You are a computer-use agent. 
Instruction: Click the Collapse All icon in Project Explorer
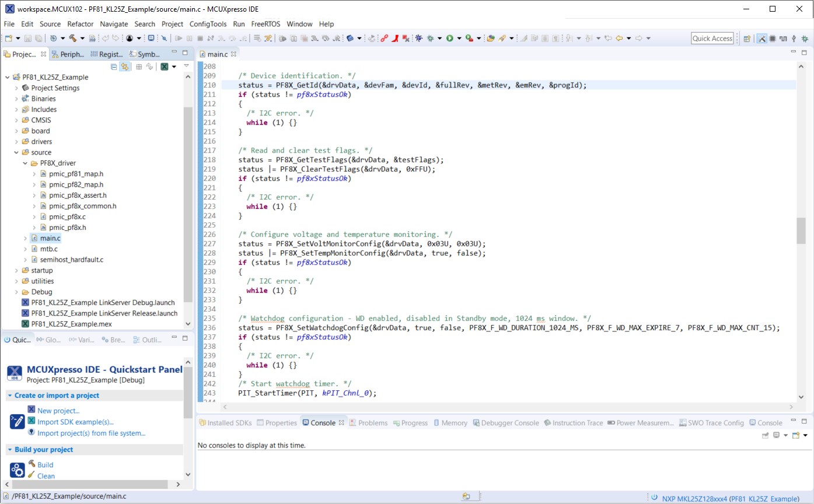click(114, 67)
